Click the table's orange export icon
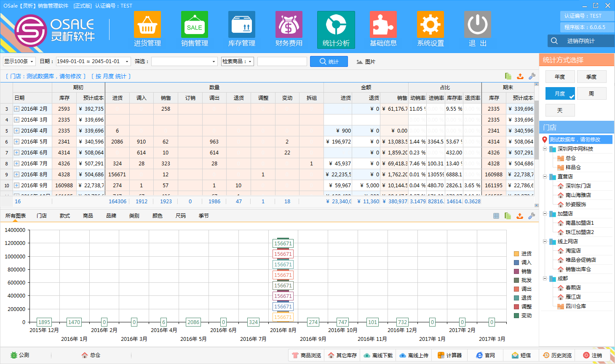The height and width of the screenshot is (364, 615). click(520, 76)
